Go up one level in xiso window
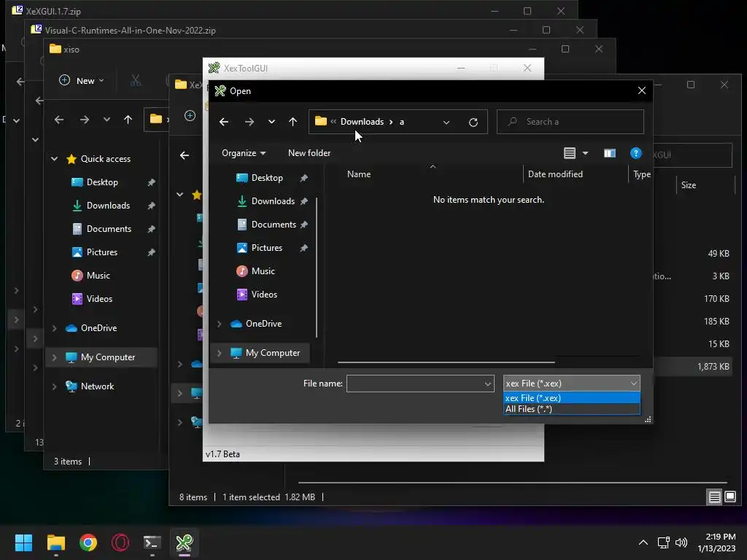The width and height of the screenshot is (747, 560). pos(128,120)
